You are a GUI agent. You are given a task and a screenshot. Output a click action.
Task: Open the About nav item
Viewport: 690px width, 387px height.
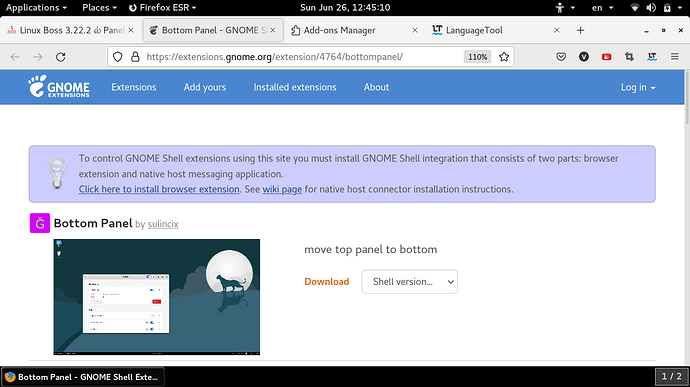pyautogui.click(x=376, y=87)
